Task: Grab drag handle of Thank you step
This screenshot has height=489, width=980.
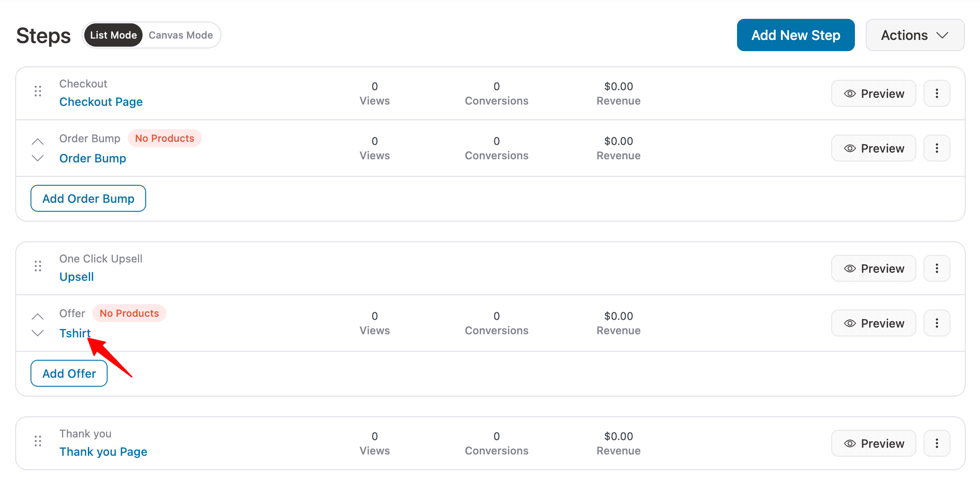Action: click(x=38, y=441)
